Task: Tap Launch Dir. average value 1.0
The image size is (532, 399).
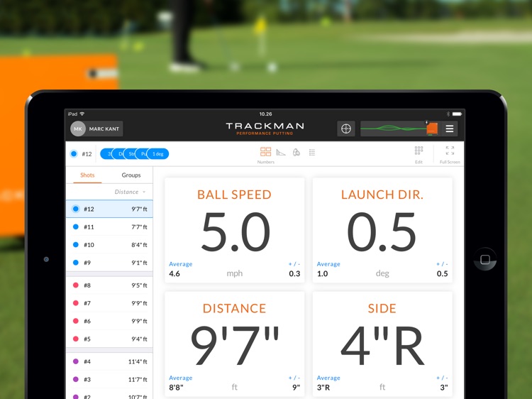Action: [x=322, y=274]
